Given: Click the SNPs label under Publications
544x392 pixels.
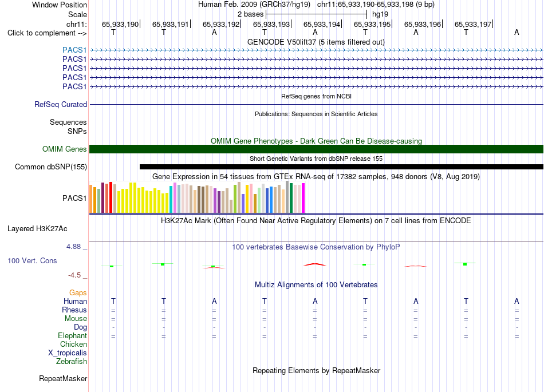Looking at the screenshot, I should click(77, 132).
